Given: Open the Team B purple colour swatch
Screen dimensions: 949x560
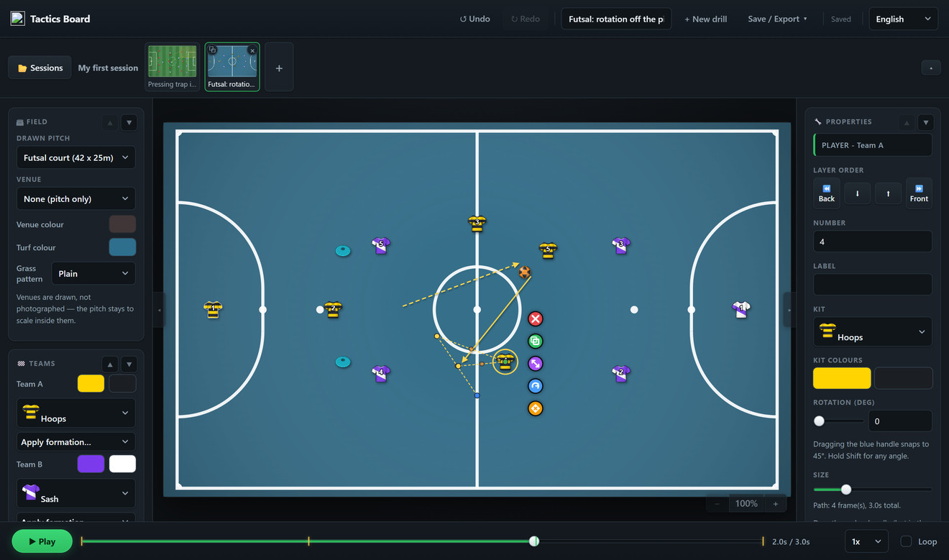Looking at the screenshot, I should point(91,464).
